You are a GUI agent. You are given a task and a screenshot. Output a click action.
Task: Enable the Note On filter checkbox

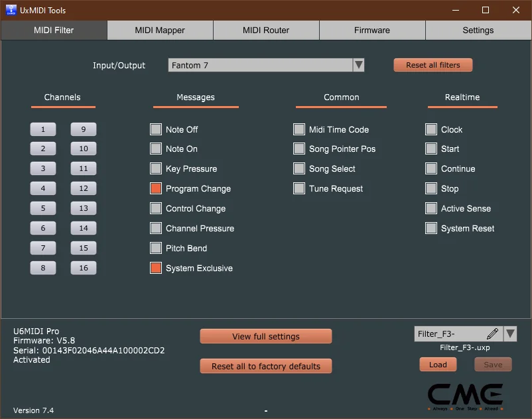156,149
